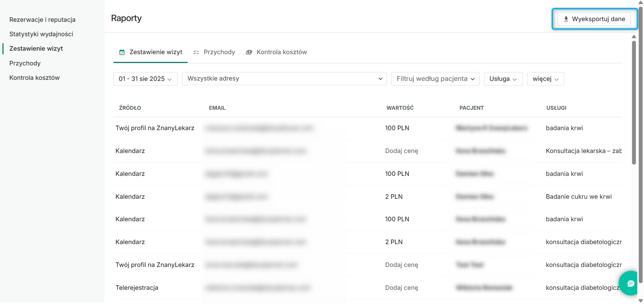Image resolution: width=644 pixels, height=306 pixels.
Task: Open the Usługa filter dropdown
Action: 503,79
